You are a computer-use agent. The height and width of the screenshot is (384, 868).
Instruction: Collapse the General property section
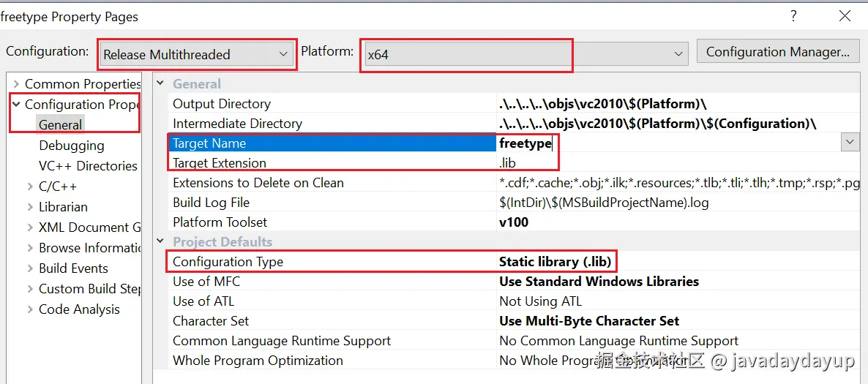click(161, 84)
